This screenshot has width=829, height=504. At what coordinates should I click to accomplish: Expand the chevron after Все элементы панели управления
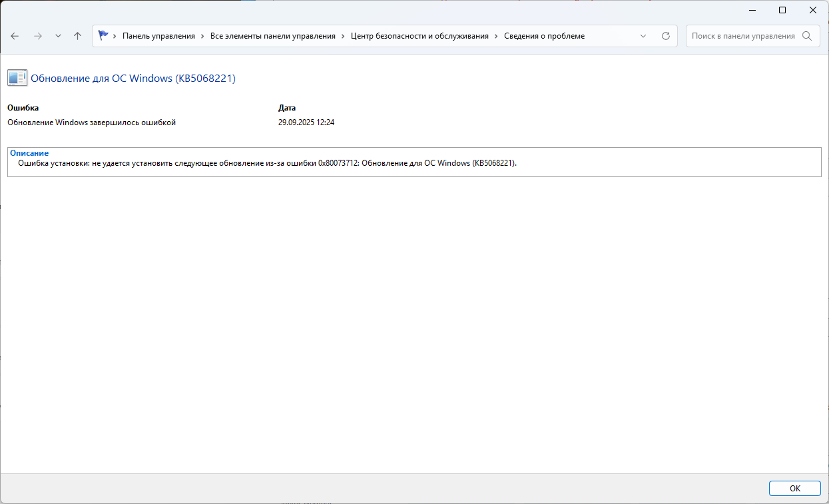(343, 36)
